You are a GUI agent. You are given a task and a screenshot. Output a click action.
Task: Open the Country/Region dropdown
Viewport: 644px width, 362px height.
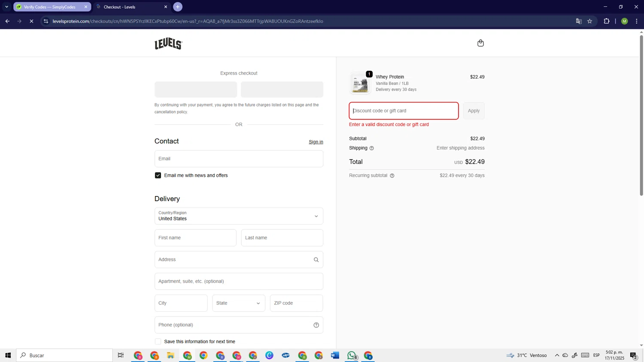pos(239,216)
